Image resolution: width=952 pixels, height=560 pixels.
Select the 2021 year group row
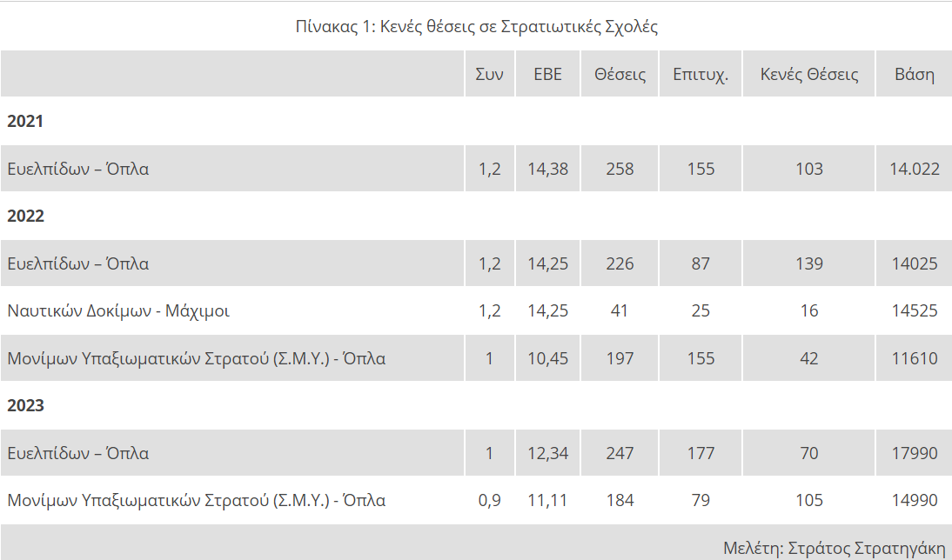pyautogui.click(x=25, y=122)
